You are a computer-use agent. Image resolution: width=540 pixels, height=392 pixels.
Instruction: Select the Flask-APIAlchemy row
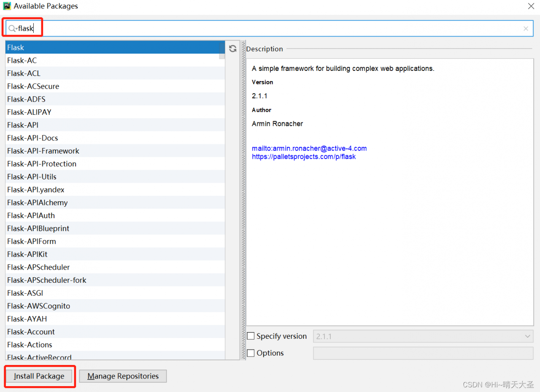[x=115, y=203]
